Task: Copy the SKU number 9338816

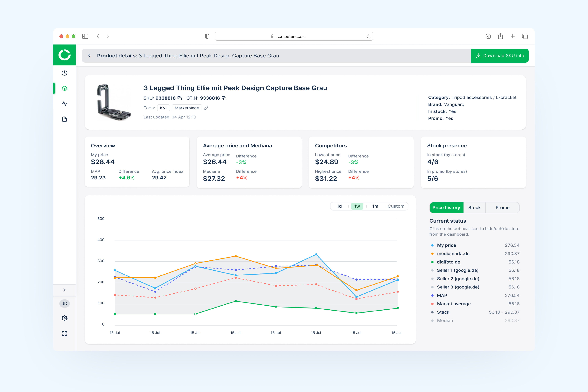Action: [179, 98]
